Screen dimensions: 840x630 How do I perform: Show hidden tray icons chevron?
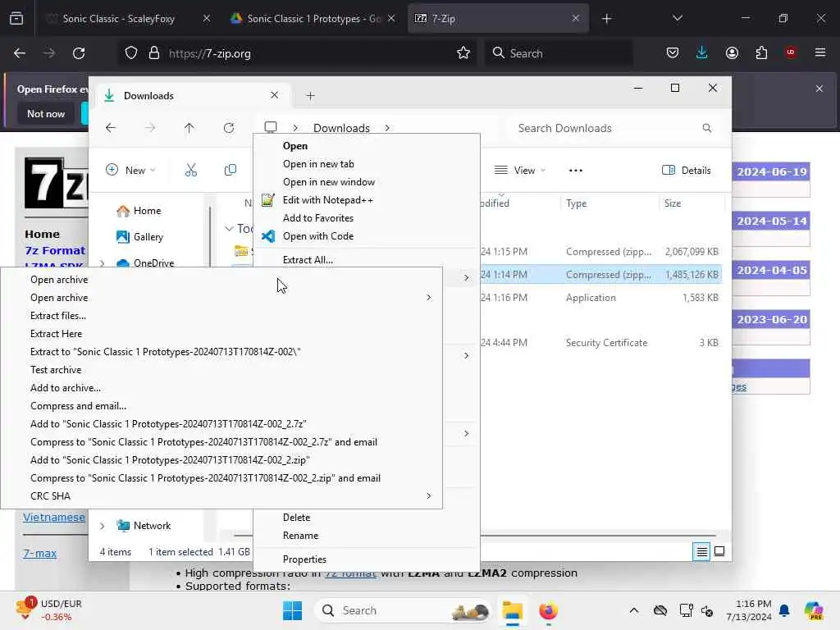coord(634,610)
